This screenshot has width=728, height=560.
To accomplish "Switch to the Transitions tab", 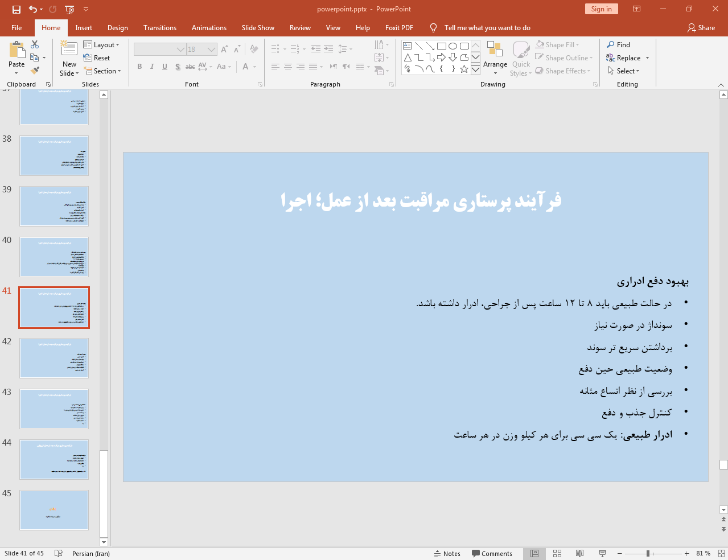I will [160, 27].
